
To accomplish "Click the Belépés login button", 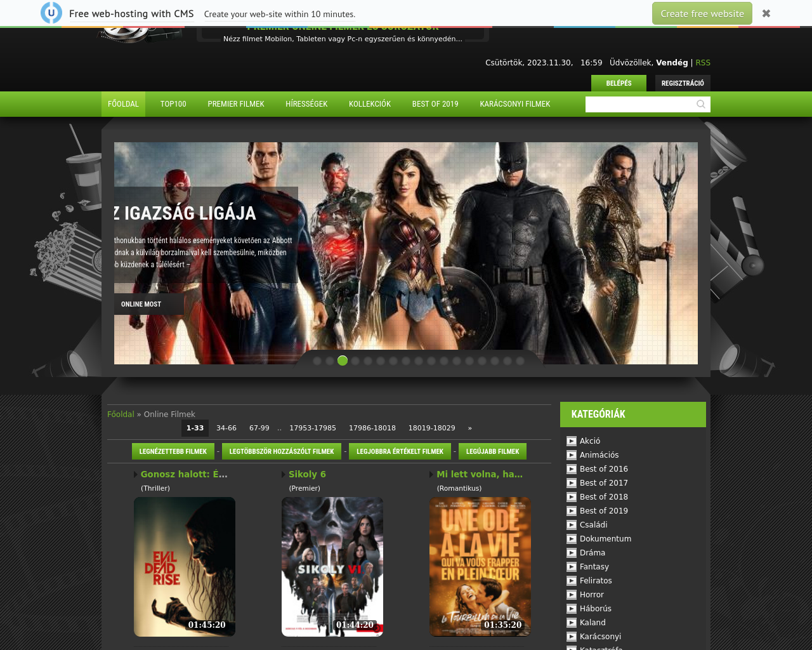I will click(x=619, y=83).
